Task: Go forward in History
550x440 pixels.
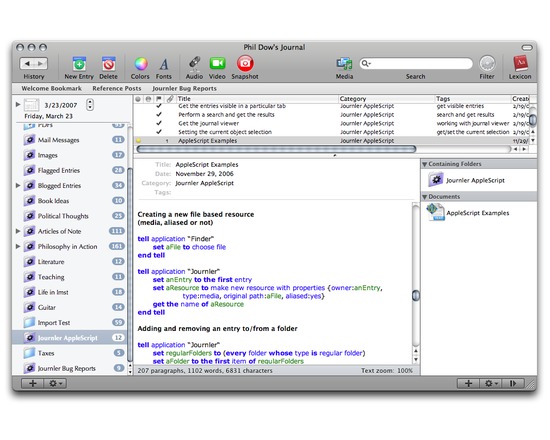Action: 41,64
